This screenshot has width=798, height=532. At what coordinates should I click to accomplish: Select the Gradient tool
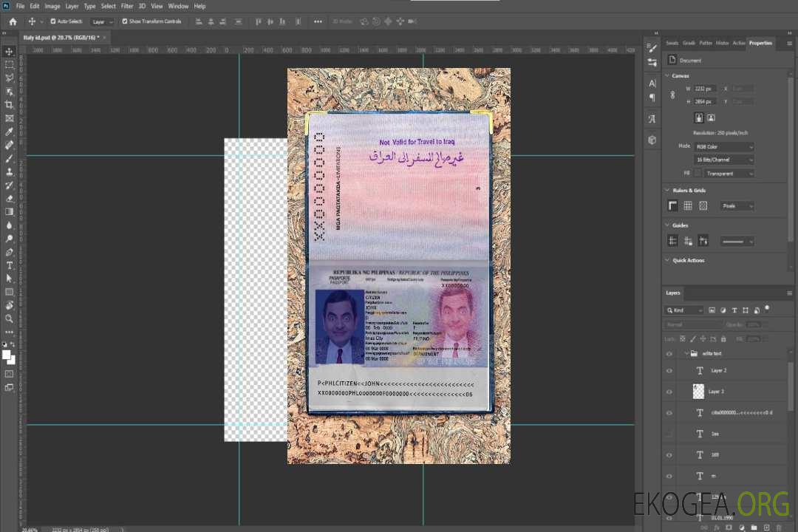(9, 212)
